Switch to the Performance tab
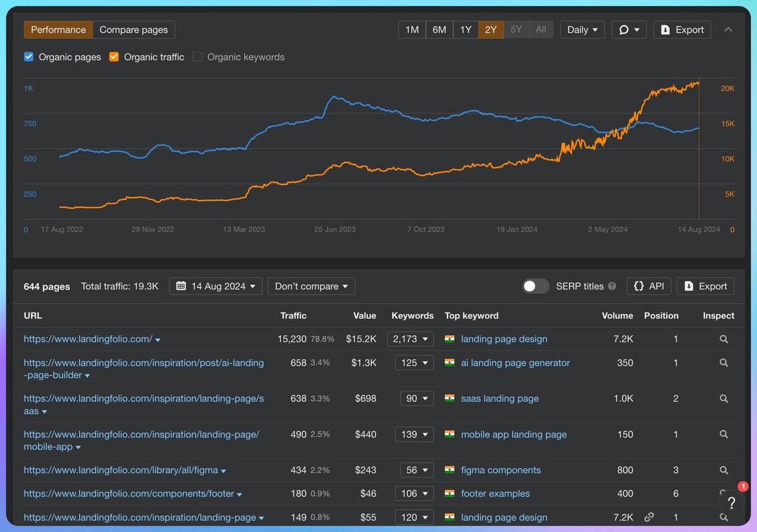 pos(58,30)
